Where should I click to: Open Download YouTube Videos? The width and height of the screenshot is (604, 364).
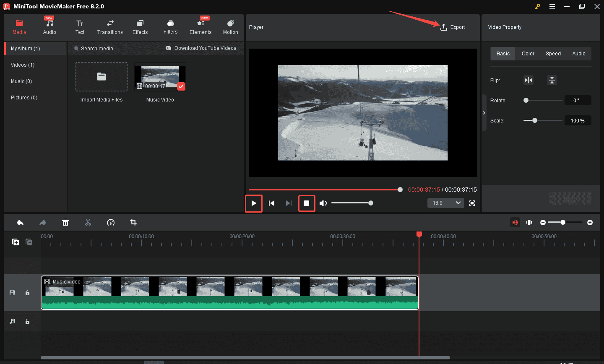click(201, 48)
